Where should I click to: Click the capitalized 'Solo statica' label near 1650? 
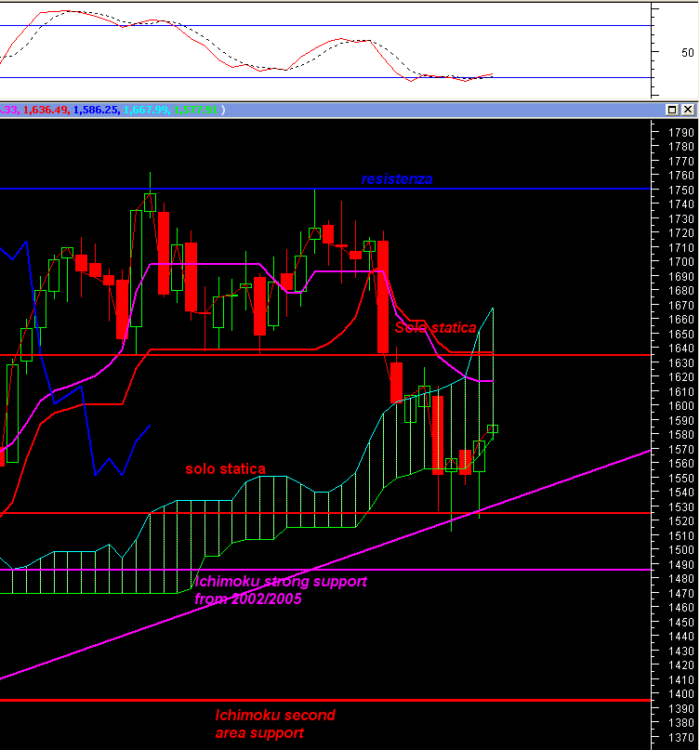click(435, 328)
